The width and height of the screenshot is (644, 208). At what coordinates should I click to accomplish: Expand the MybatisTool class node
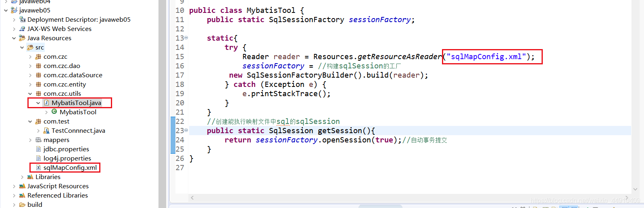click(46, 112)
